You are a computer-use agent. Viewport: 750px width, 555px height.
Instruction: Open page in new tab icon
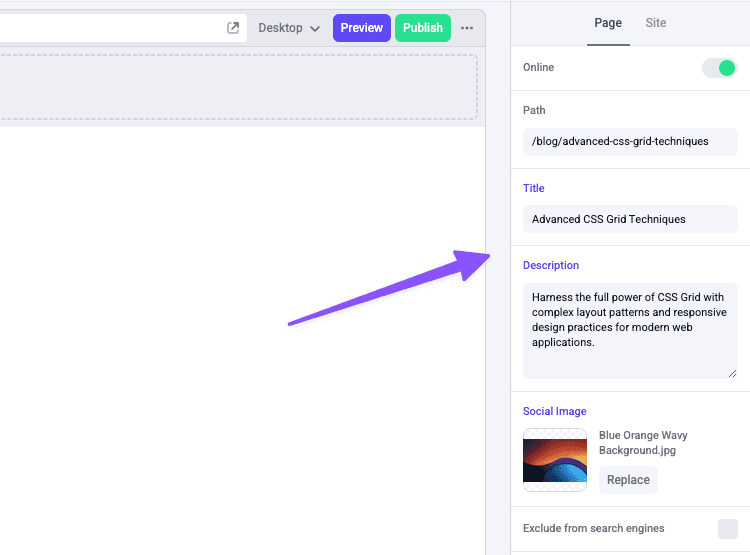point(233,28)
